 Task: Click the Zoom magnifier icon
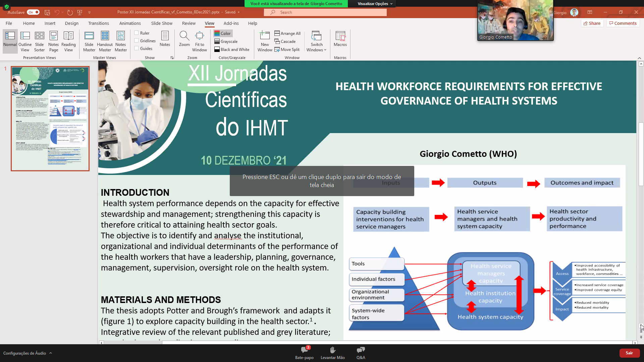184,36
